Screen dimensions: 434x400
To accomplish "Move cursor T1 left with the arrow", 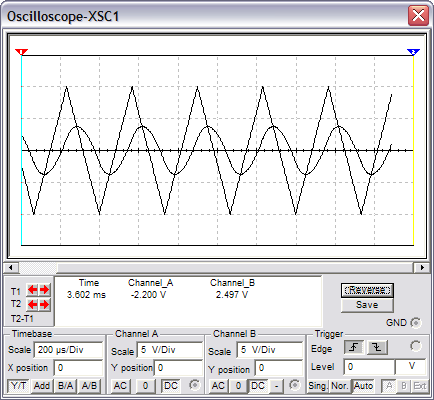I will [32, 290].
